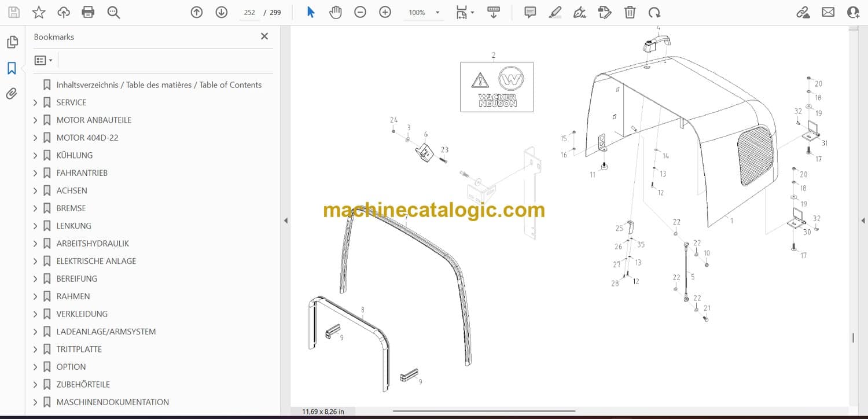This screenshot has width=868, height=419.
Task: Activate the selection arrow tool
Action: point(311,12)
